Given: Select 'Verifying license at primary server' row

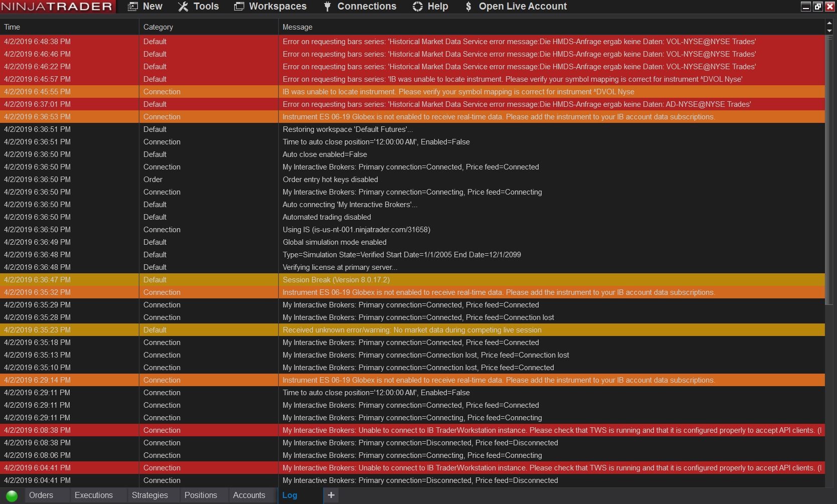Looking at the screenshot, I should 412,267.
